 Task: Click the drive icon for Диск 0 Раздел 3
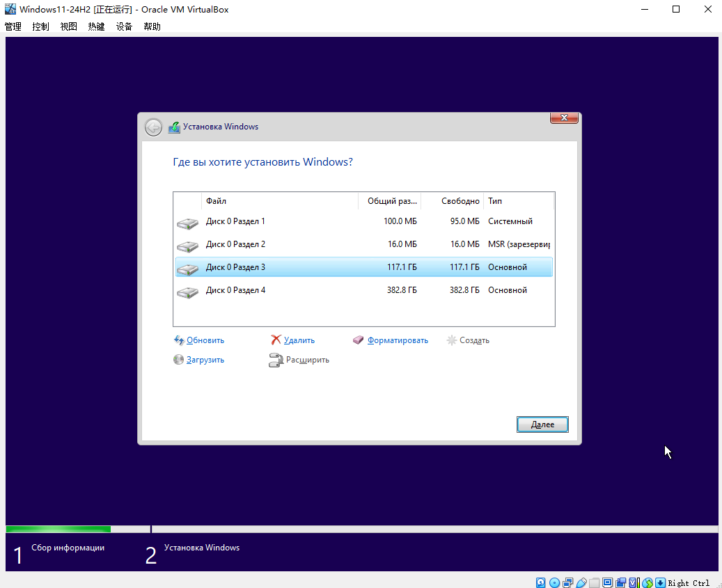[x=187, y=269]
